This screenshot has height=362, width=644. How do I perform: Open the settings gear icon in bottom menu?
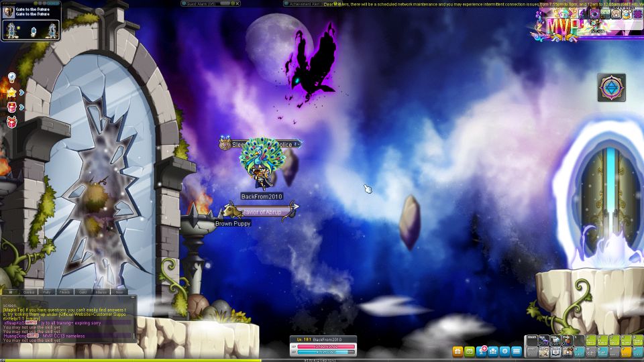[x=504, y=351]
